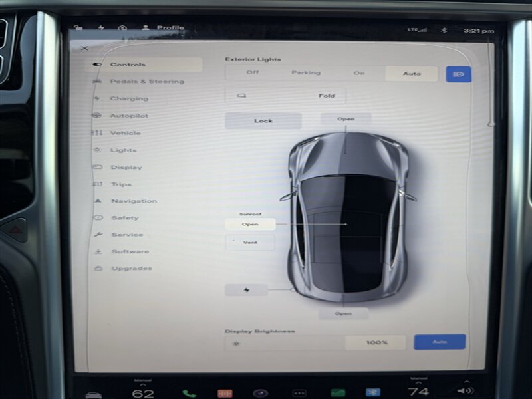Image resolution: width=532 pixels, height=399 pixels.
Task: Open the Bluetooth app in bottom bar
Action: pyautogui.click(x=374, y=393)
